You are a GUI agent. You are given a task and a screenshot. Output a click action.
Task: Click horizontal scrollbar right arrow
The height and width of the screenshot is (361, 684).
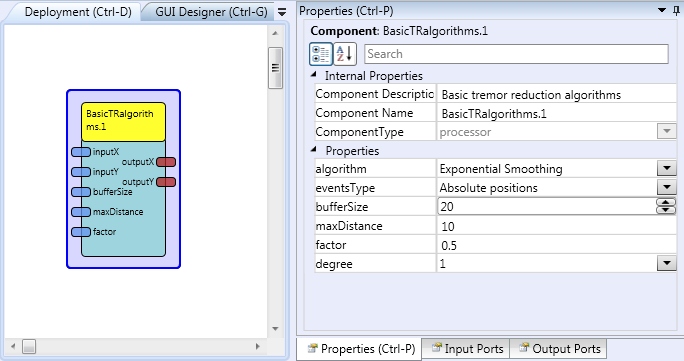click(258, 347)
